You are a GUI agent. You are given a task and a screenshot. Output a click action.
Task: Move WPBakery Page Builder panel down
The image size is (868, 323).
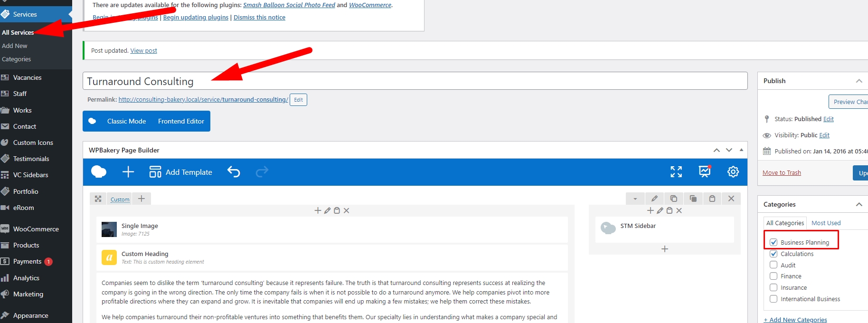(x=729, y=150)
